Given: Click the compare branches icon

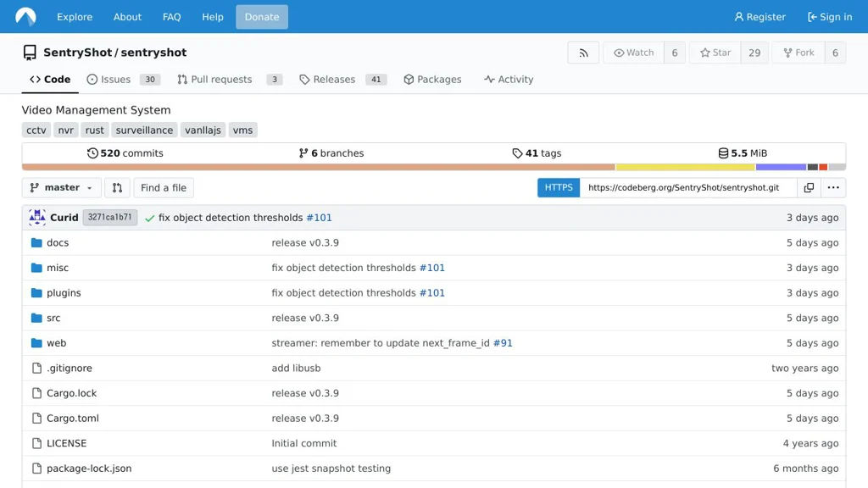Looking at the screenshot, I should 117,188.
